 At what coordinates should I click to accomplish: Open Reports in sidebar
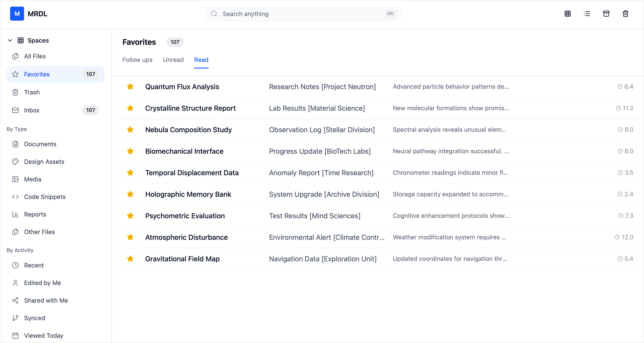pos(56,214)
